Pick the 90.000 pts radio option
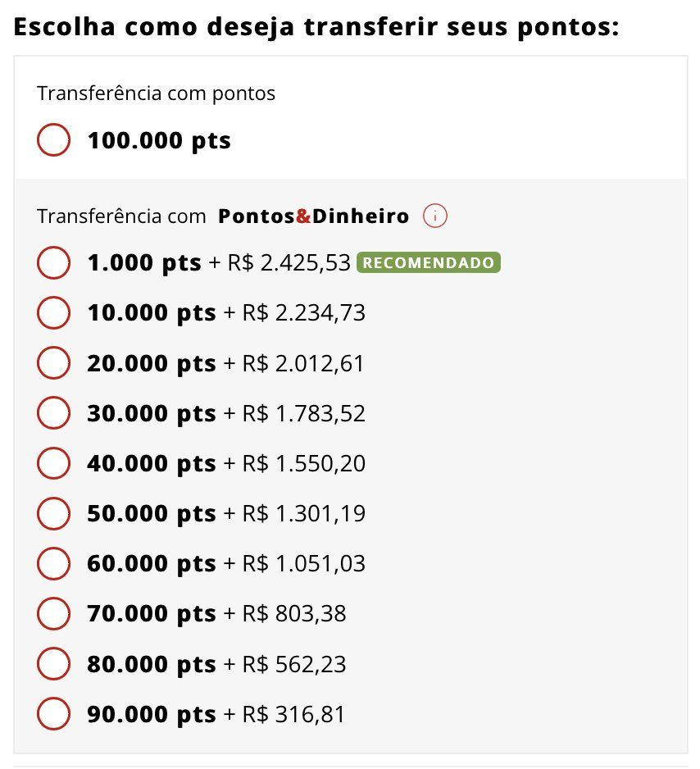Viewport: 700px width, 769px height. (53, 714)
